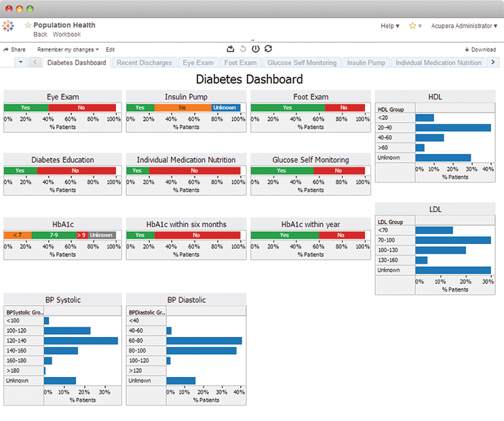Image resolution: width=504 pixels, height=421 pixels.
Task: Click the pause updates power icon
Action: [256, 49]
